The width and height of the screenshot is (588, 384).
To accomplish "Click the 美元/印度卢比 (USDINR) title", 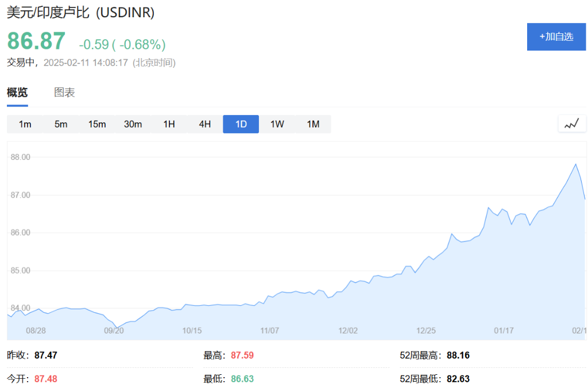I will [80, 13].
